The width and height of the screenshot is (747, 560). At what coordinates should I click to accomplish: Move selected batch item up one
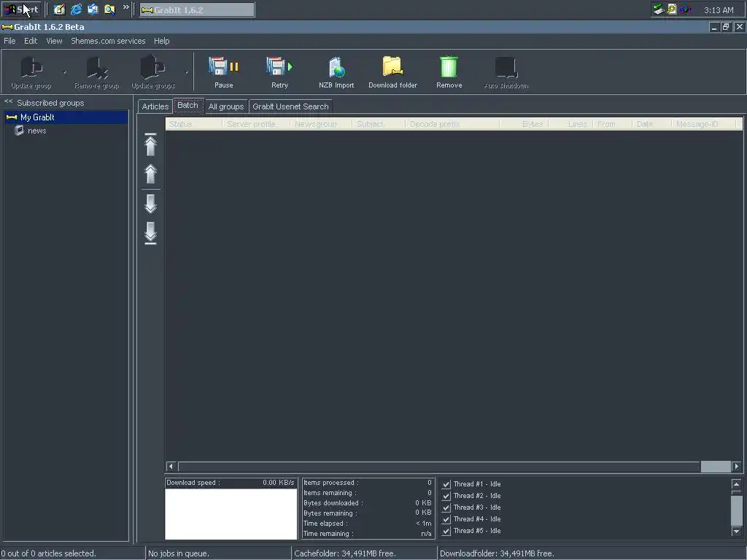[150, 174]
